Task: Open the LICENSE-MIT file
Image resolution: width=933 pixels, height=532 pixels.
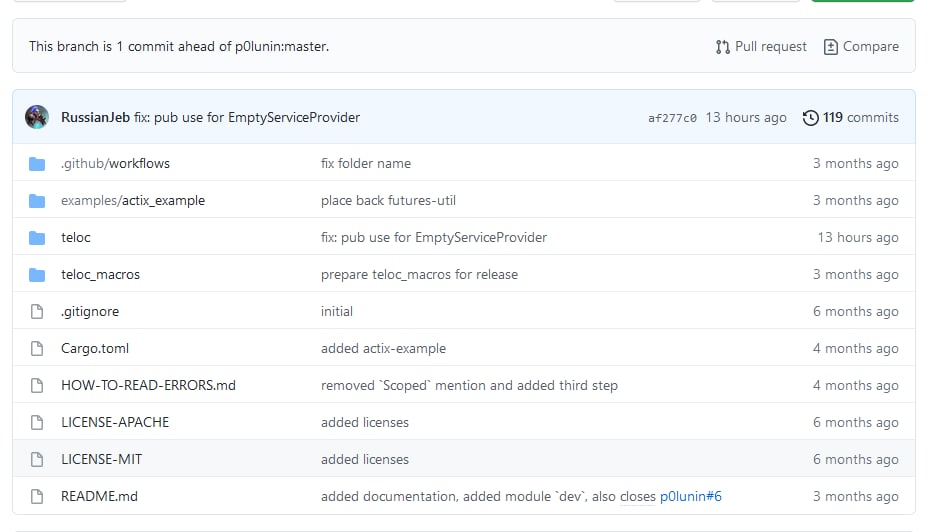Action: tap(101, 459)
